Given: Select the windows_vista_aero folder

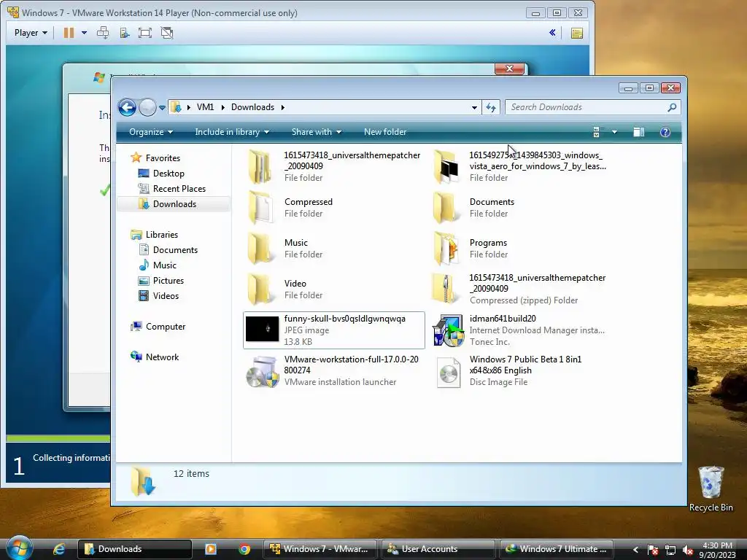Looking at the screenshot, I should [519, 166].
